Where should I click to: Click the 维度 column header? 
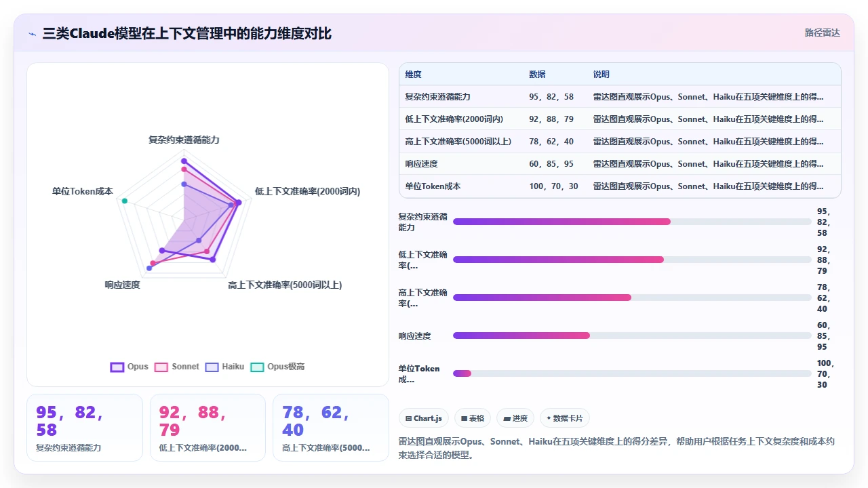(x=413, y=74)
